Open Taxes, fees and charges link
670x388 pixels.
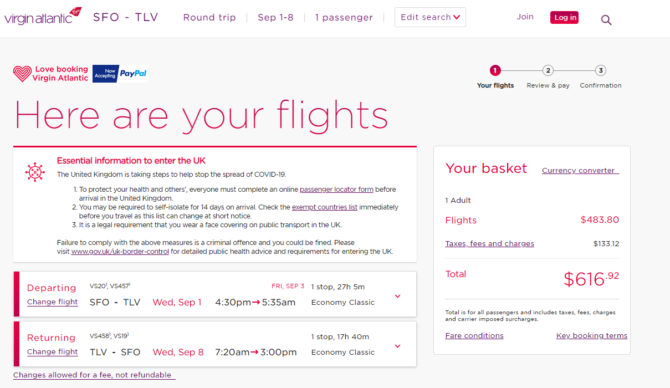(x=490, y=244)
